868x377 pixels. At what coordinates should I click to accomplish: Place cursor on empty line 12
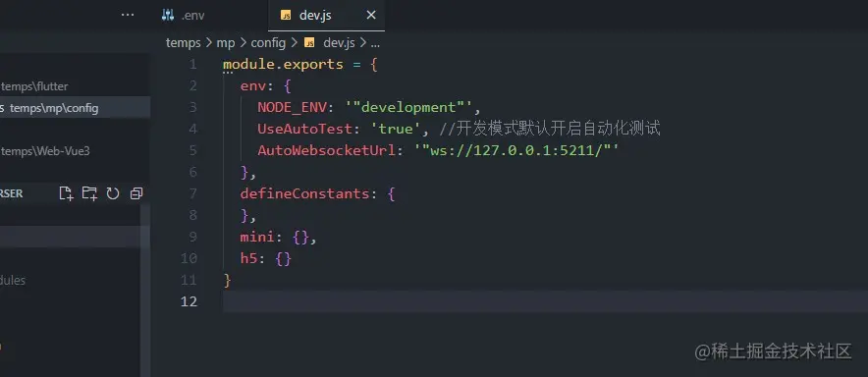pos(545,301)
